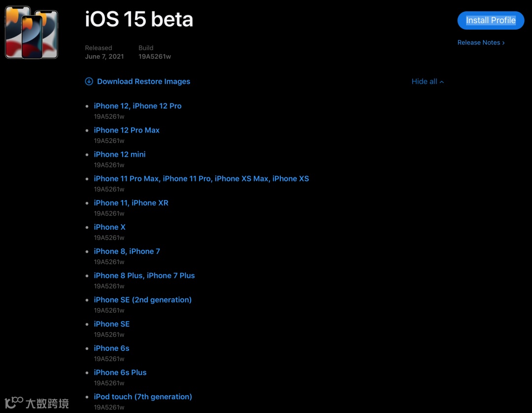Click the iOS 15 beta phones thumbnail
Viewport: 532px width, 413px height.
click(32, 32)
